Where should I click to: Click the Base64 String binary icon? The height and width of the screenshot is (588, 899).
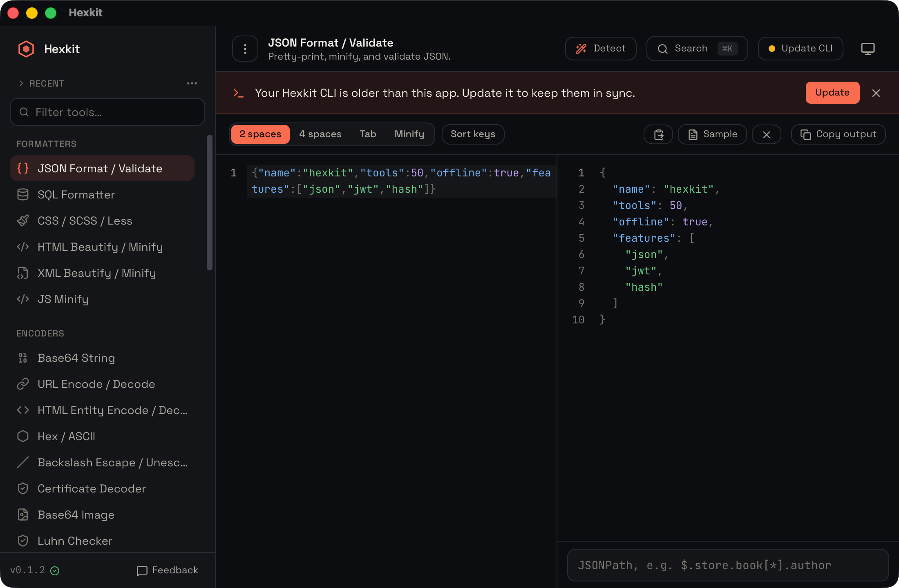pos(23,358)
